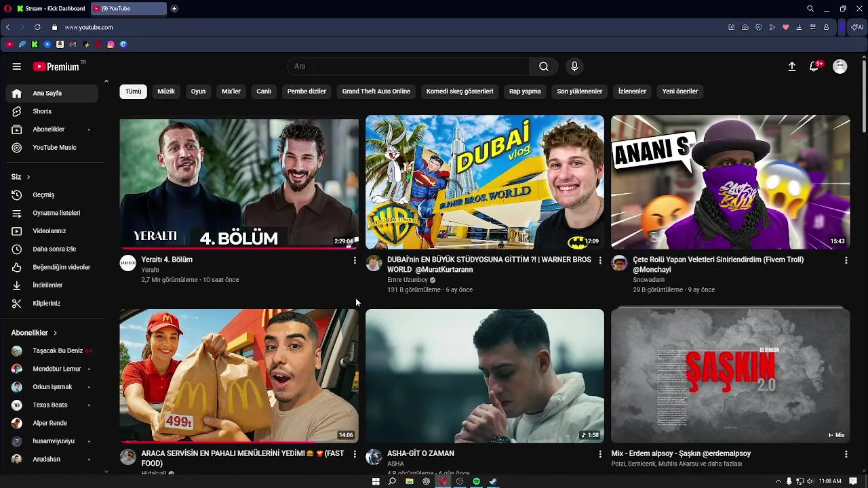
Task: Open the browser downloads icon
Action: (x=800, y=27)
